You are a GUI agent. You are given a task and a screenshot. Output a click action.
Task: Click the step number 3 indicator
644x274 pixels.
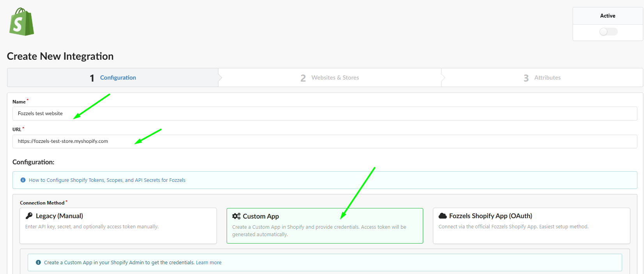(x=526, y=78)
